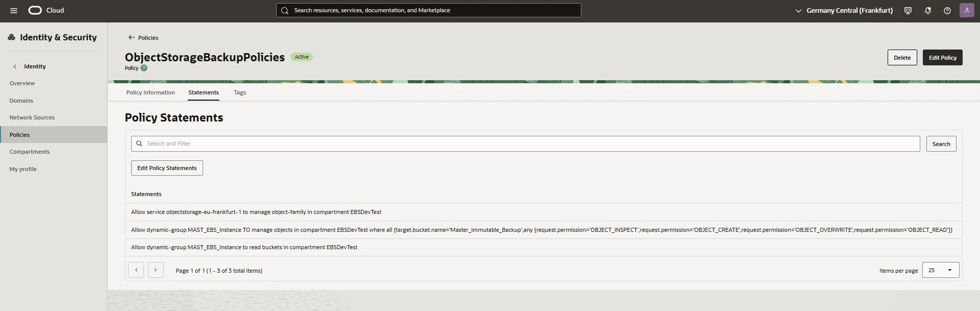Open Domains in the sidebar
The image size is (980, 311).
tap(21, 101)
